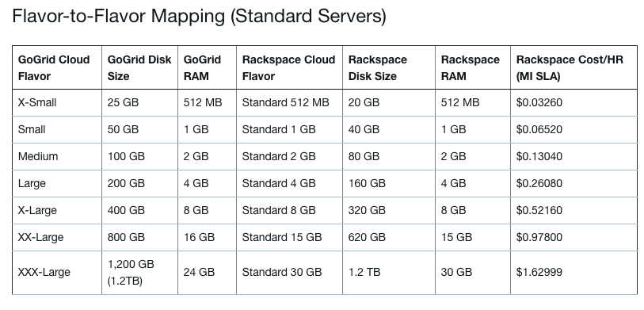The height and width of the screenshot is (310, 644).
Task: Select the X-Small flavor cell
Action: tap(57, 103)
